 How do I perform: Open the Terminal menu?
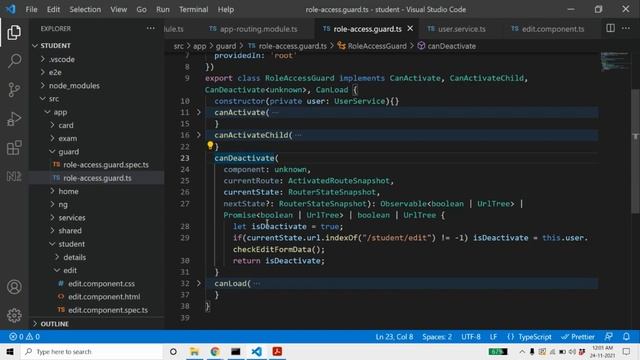click(x=193, y=9)
